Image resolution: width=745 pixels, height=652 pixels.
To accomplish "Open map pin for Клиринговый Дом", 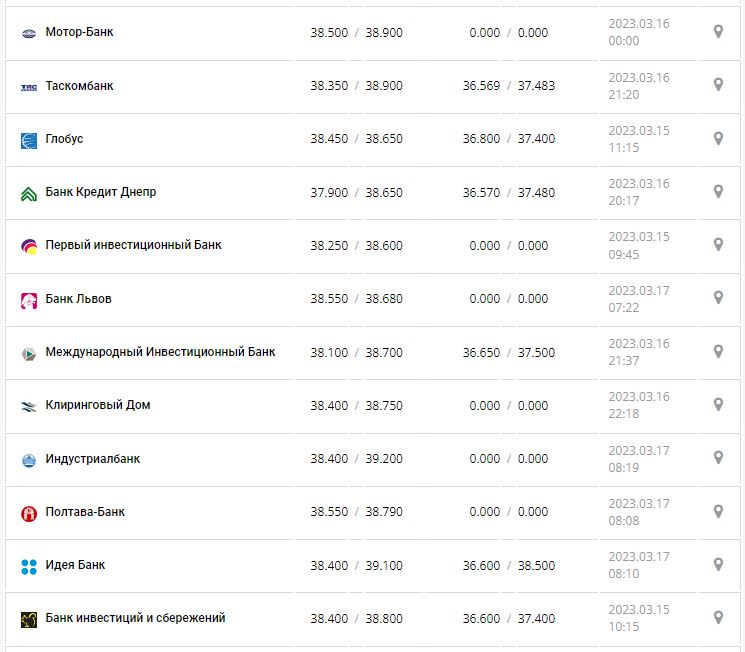I will (717, 404).
